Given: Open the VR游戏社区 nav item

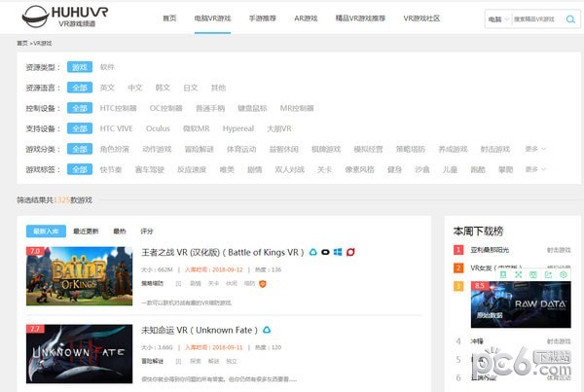Looking at the screenshot, I should (421, 18).
